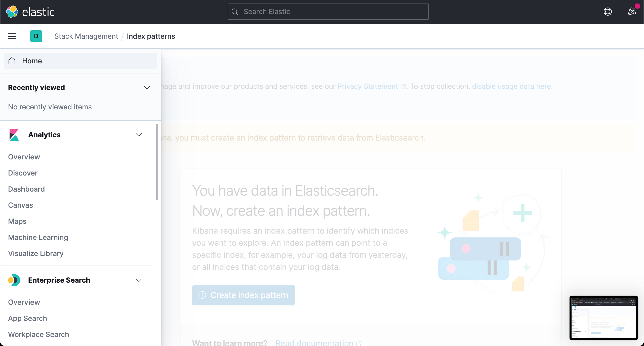Collapse the Enterprise Search section chevron
Viewport: 644px width, 346px height.
(139, 280)
